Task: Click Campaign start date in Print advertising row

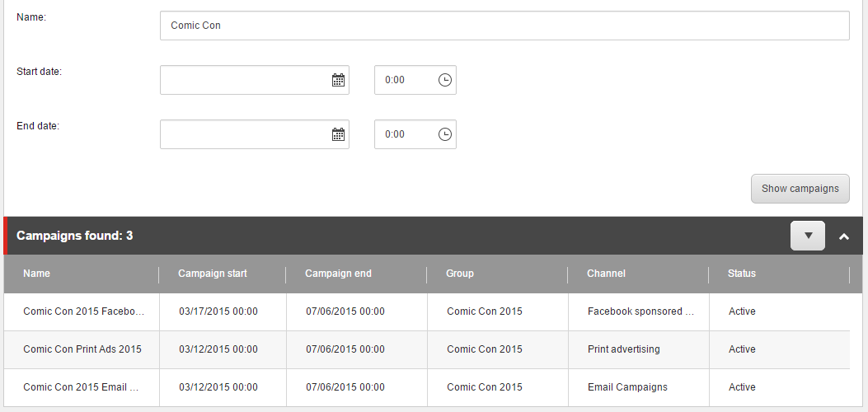Action: tap(218, 349)
